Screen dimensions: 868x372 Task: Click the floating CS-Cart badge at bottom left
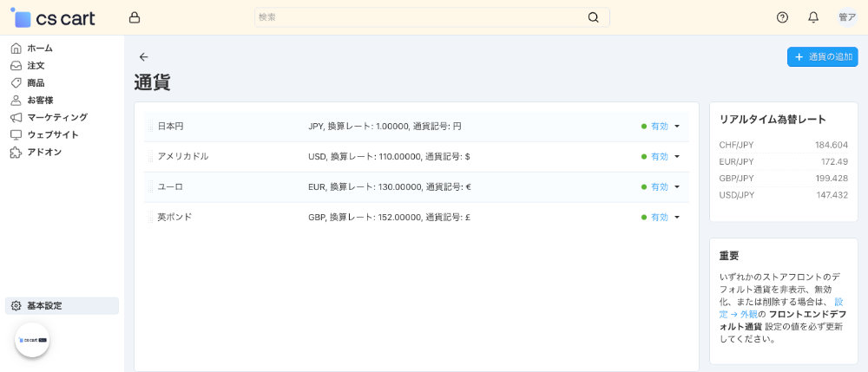[32, 340]
